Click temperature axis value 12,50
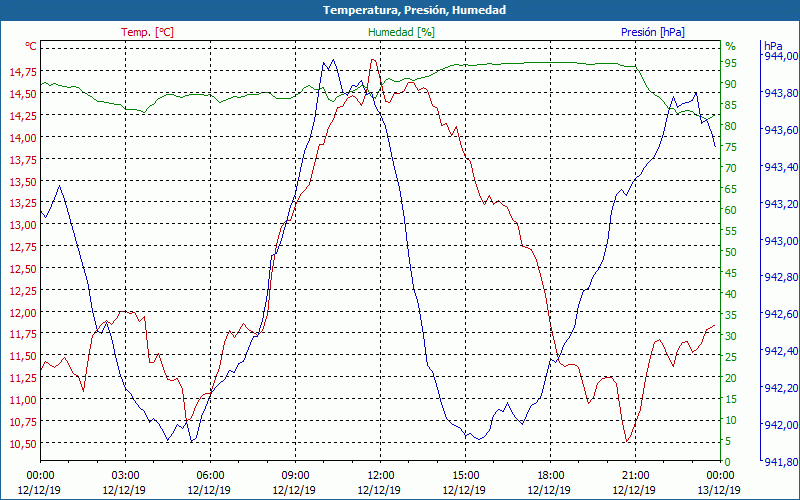Image resolution: width=800 pixels, height=500 pixels. pos(23,269)
